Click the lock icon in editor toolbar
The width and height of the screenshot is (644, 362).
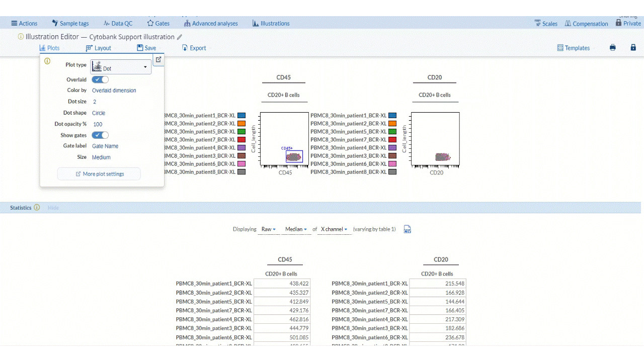(633, 48)
